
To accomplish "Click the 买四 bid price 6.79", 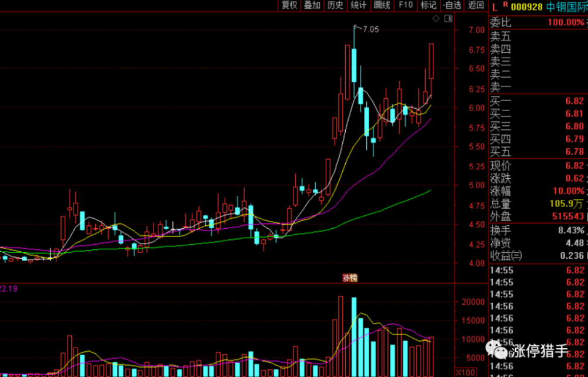I will click(575, 139).
